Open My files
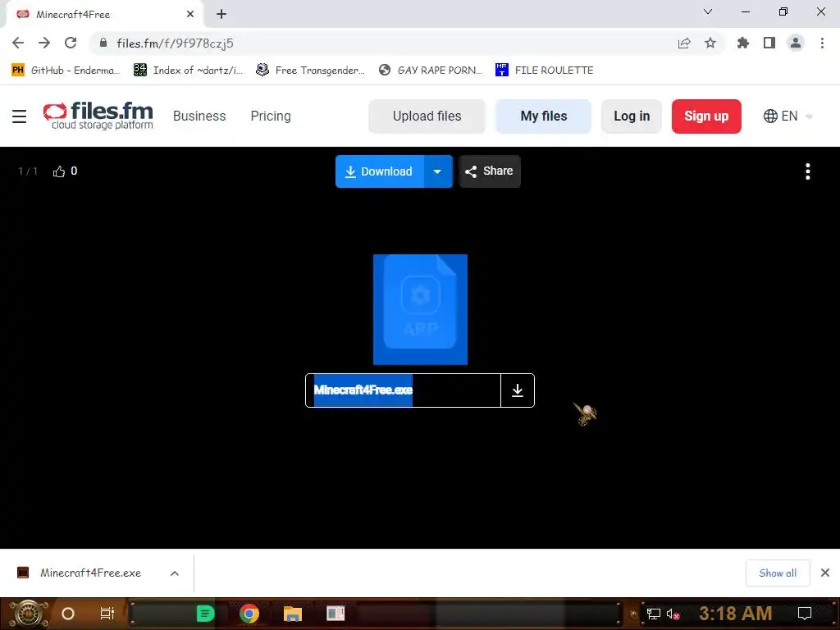 [543, 116]
